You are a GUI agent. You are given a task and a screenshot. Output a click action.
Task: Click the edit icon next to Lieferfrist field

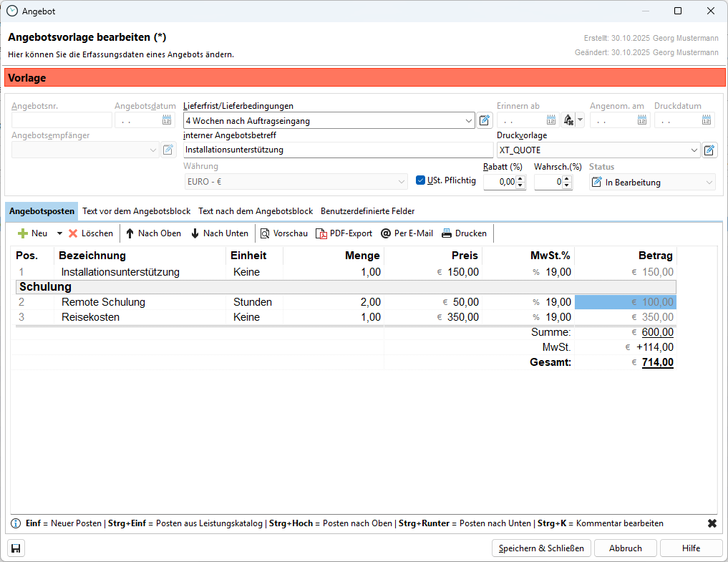[x=485, y=120]
